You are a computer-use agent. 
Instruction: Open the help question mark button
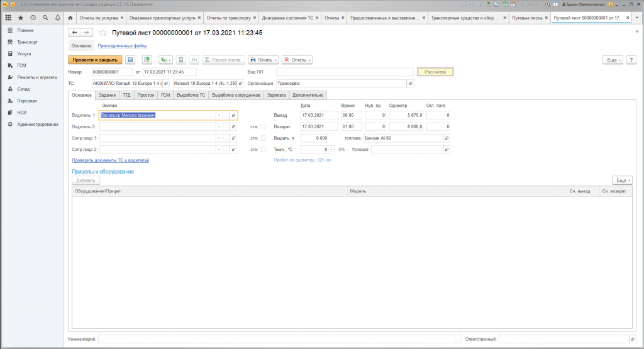click(631, 60)
